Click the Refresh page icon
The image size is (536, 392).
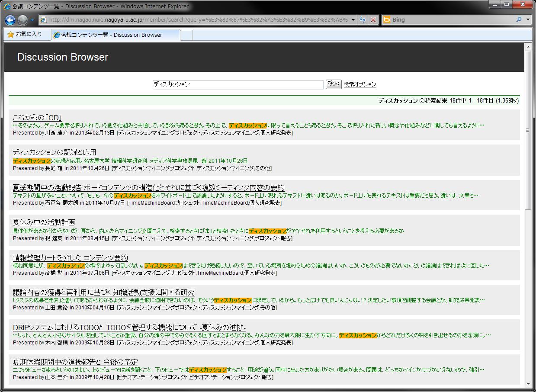363,20
